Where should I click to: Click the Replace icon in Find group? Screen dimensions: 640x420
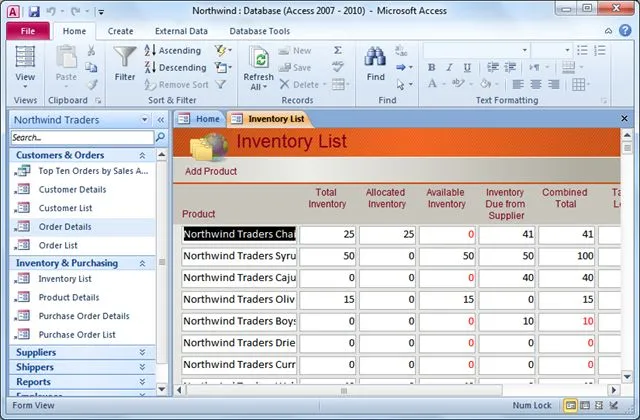coord(401,51)
